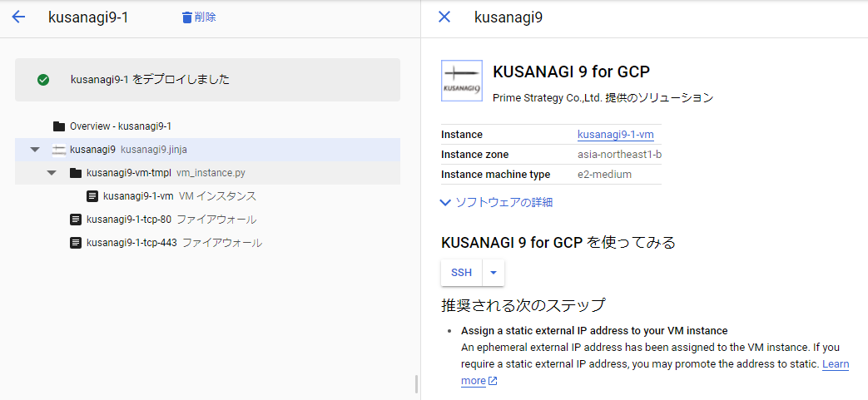Collapse the kusanagi9 jinja tree node

(x=36, y=150)
